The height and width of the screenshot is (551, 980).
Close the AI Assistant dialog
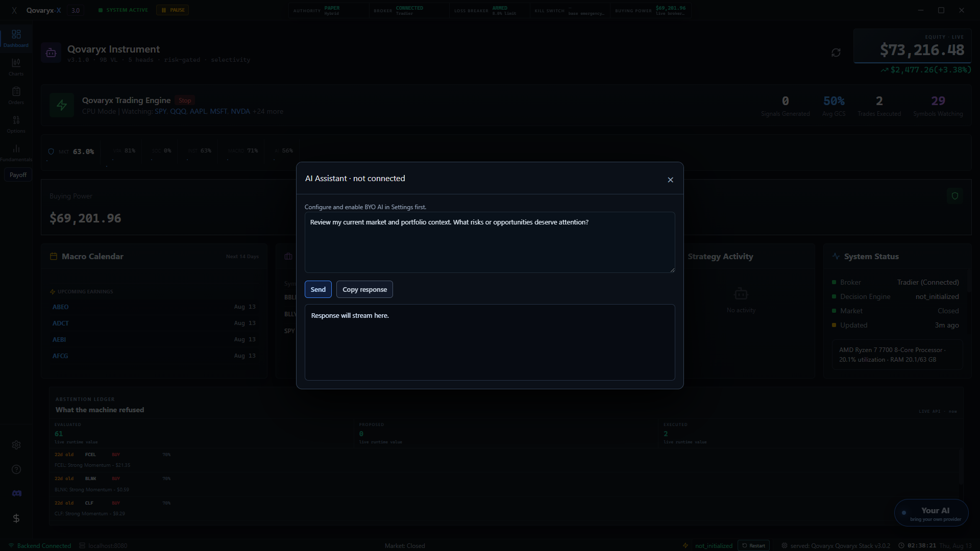click(x=670, y=180)
